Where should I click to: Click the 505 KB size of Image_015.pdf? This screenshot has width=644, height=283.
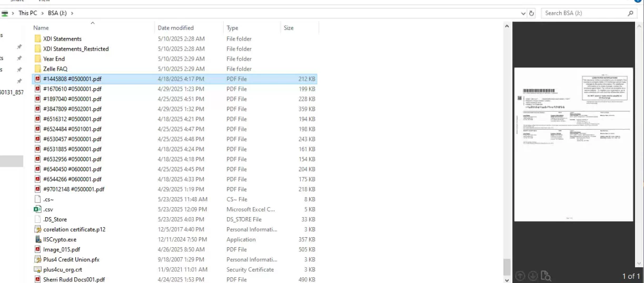coord(306,249)
